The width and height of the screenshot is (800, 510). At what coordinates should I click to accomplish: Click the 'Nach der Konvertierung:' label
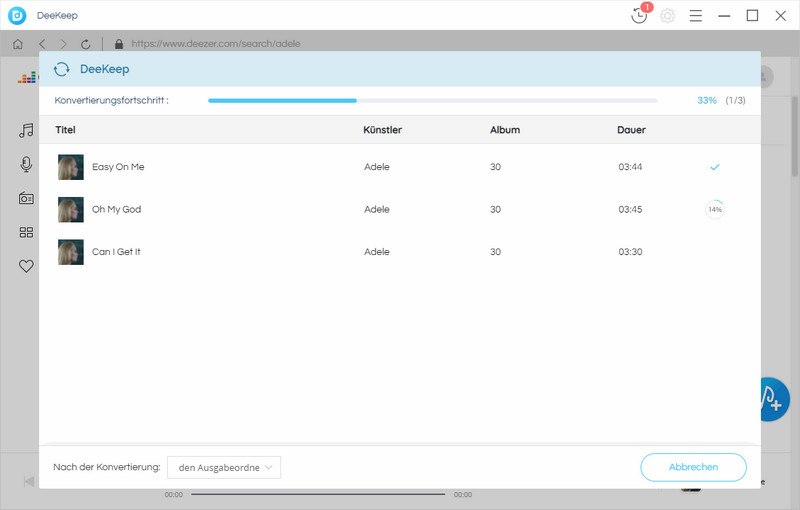click(x=107, y=467)
